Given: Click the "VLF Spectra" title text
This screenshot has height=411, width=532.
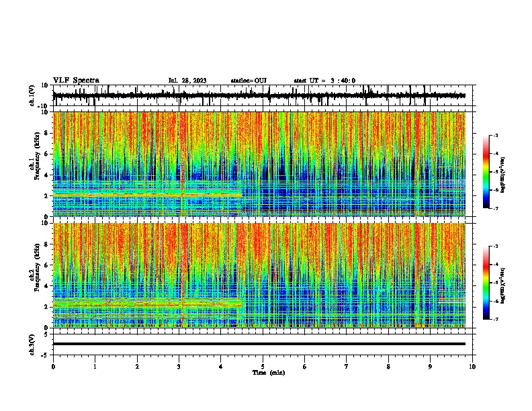Looking at the screenshot, I should pyautogui.click(x=76, y=81).
